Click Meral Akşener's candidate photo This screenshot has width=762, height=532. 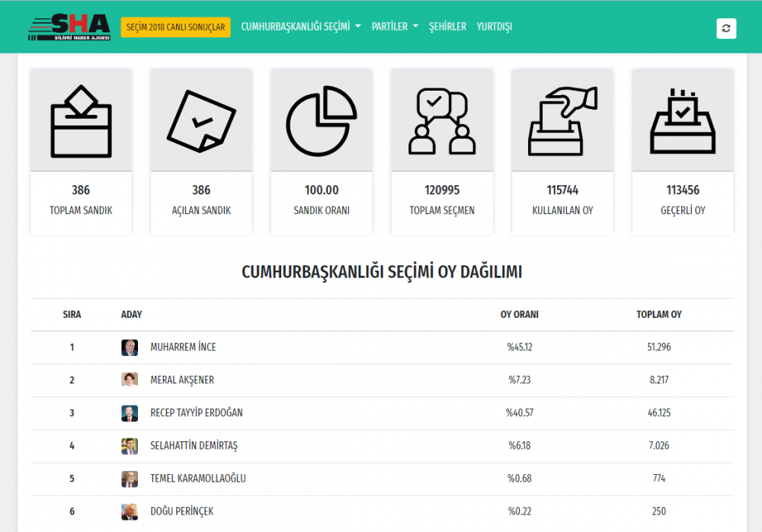(x=130, y=380)
